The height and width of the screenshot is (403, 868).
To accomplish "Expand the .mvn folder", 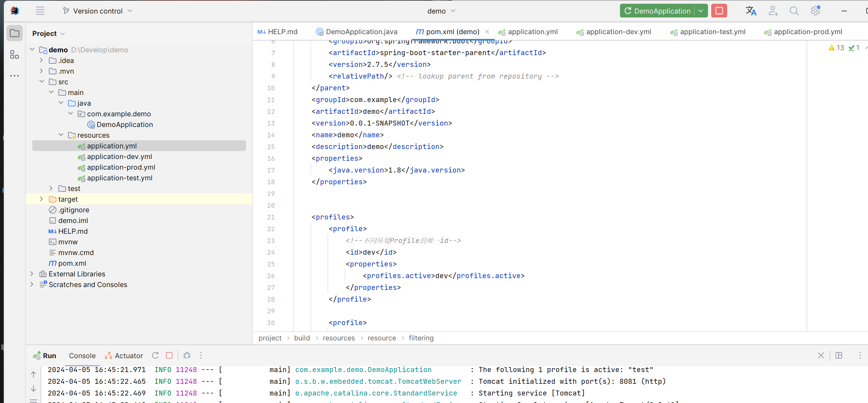I will (x=42, y=71).
